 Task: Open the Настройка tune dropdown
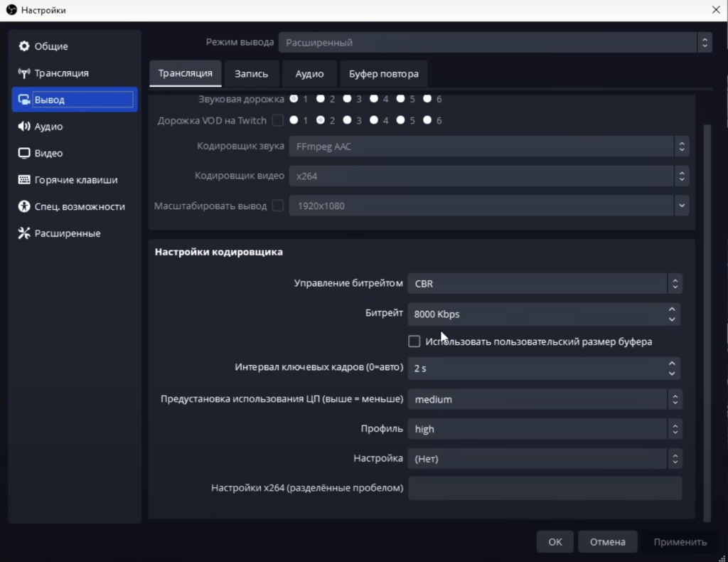[545, 458]
